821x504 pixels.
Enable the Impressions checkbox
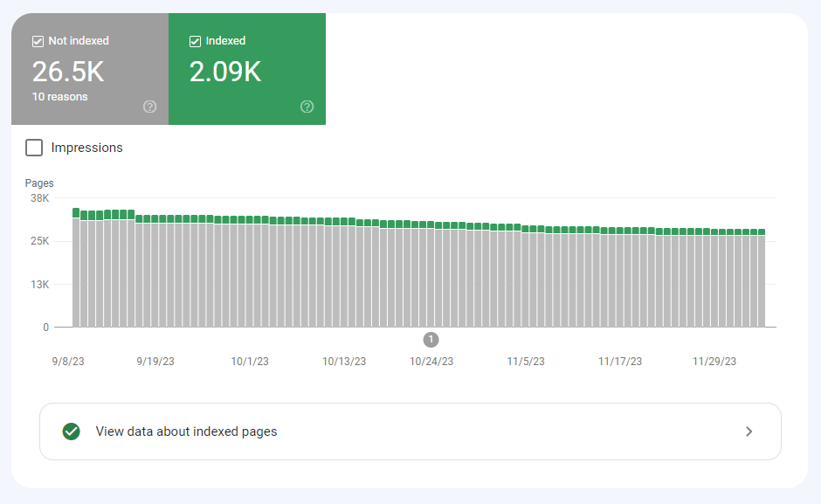click(34, 148)
